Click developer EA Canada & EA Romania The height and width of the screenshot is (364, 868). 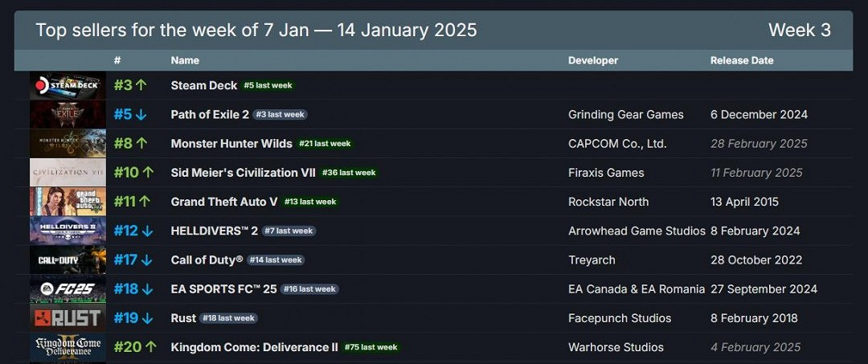point(637,288)
